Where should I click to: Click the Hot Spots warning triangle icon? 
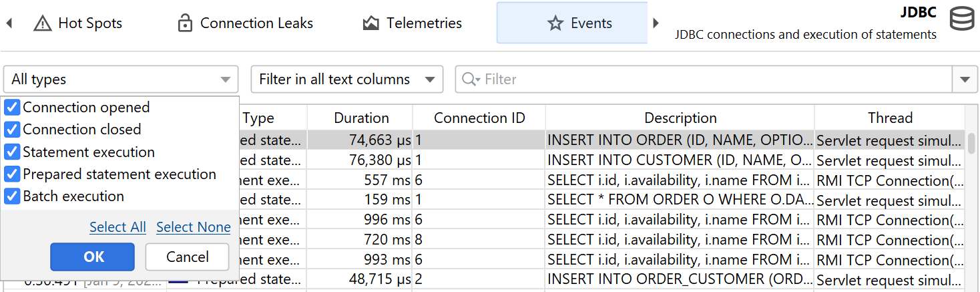click(43, 23)
